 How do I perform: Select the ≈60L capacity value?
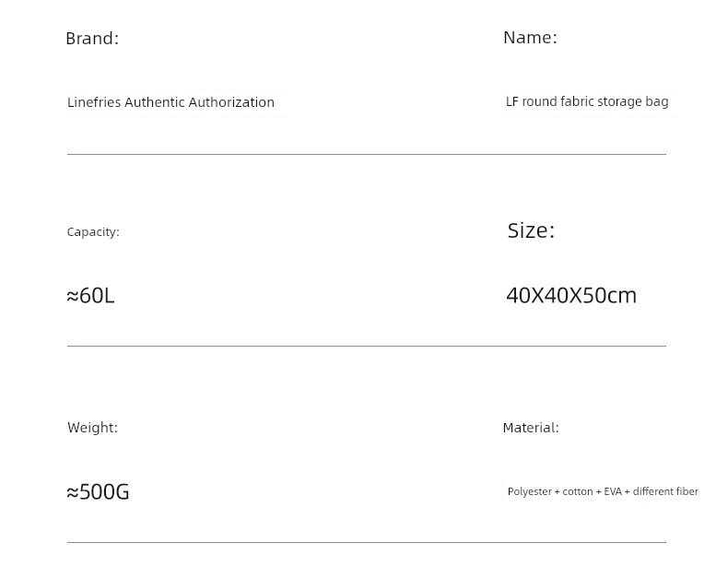90,296
